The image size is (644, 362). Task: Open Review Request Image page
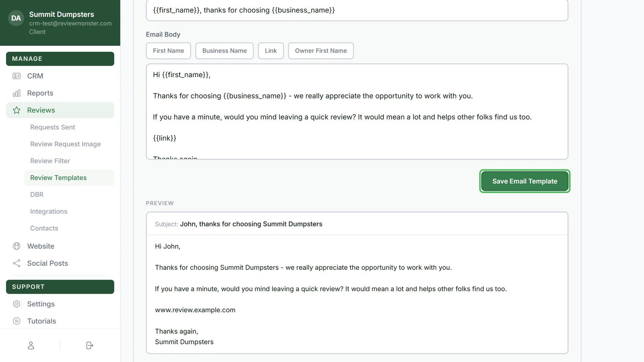pyautogui.click(x=69, y=144)
